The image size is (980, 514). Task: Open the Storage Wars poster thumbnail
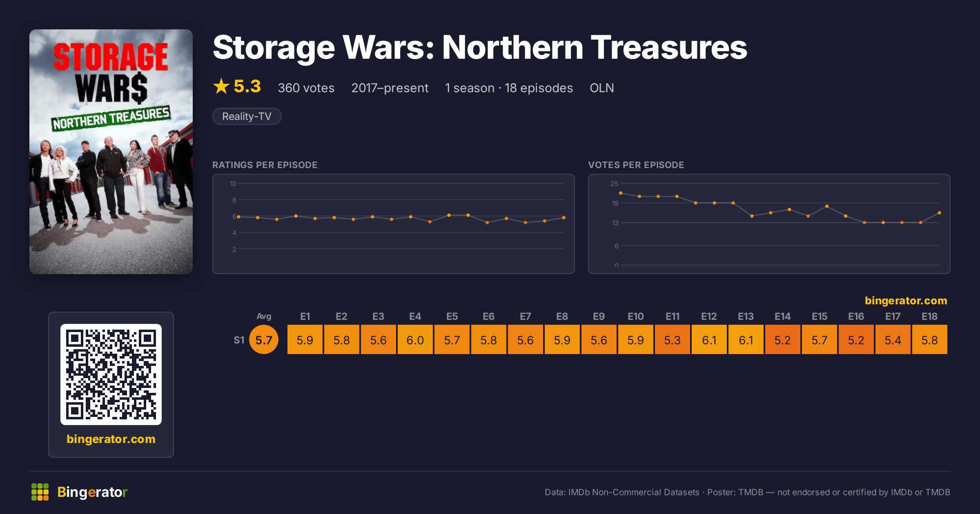(x=111, y=152)
